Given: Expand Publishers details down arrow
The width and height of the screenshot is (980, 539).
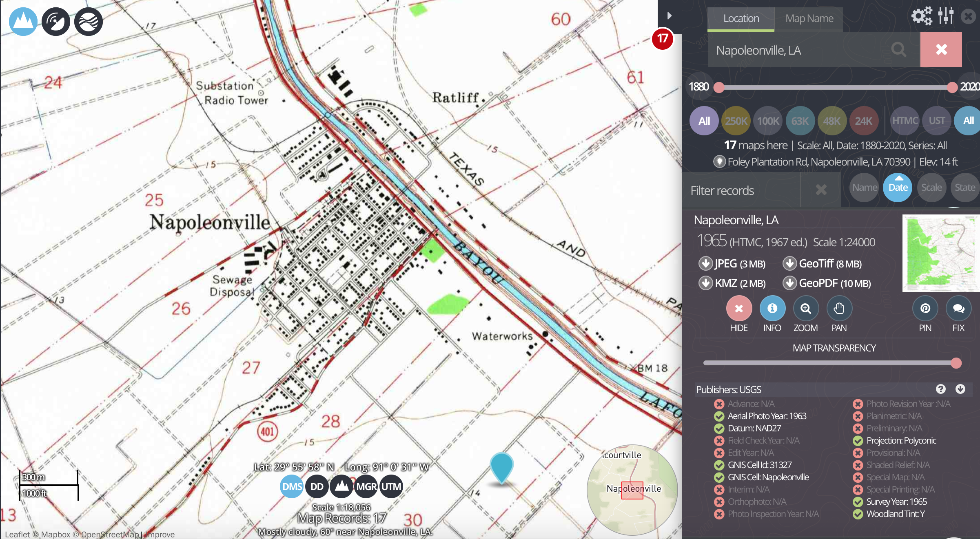Looking at the screenshot, I should pyautogui.click(x=960, y=389).
